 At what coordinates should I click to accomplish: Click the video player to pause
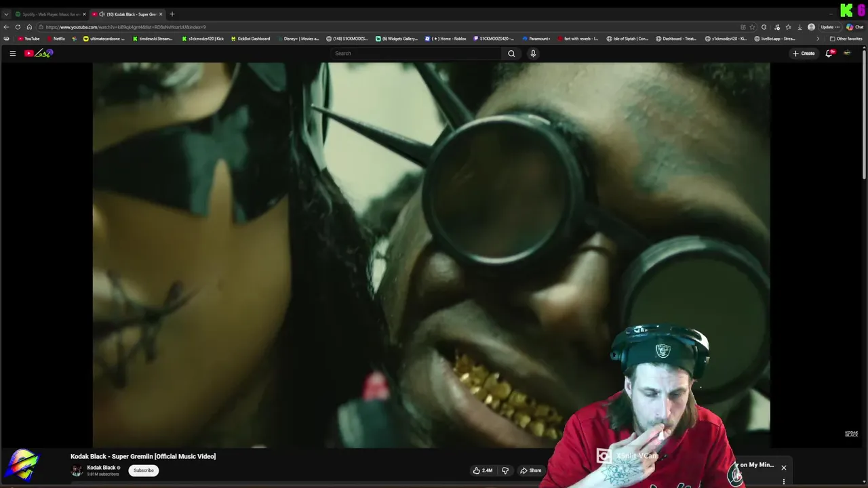point(431,255)
